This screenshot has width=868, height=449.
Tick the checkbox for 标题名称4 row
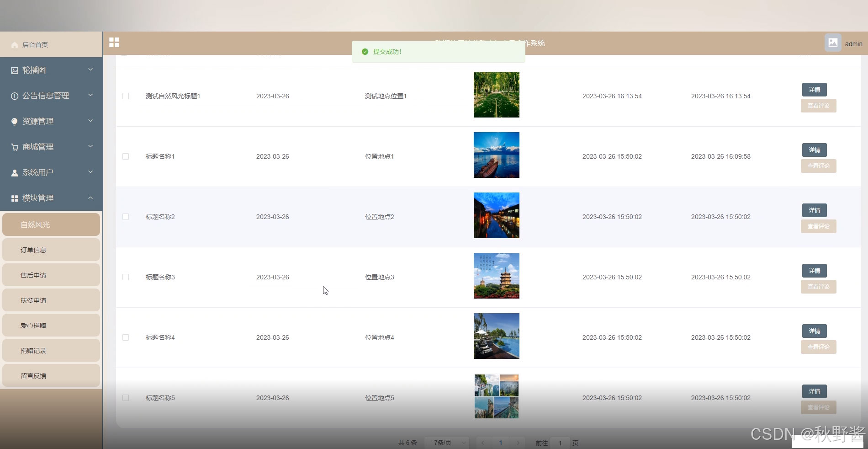(x=126, y=337)
